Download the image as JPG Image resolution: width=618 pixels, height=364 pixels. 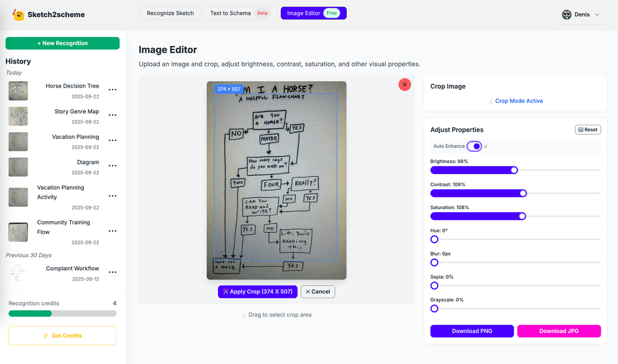pos(558,331)
